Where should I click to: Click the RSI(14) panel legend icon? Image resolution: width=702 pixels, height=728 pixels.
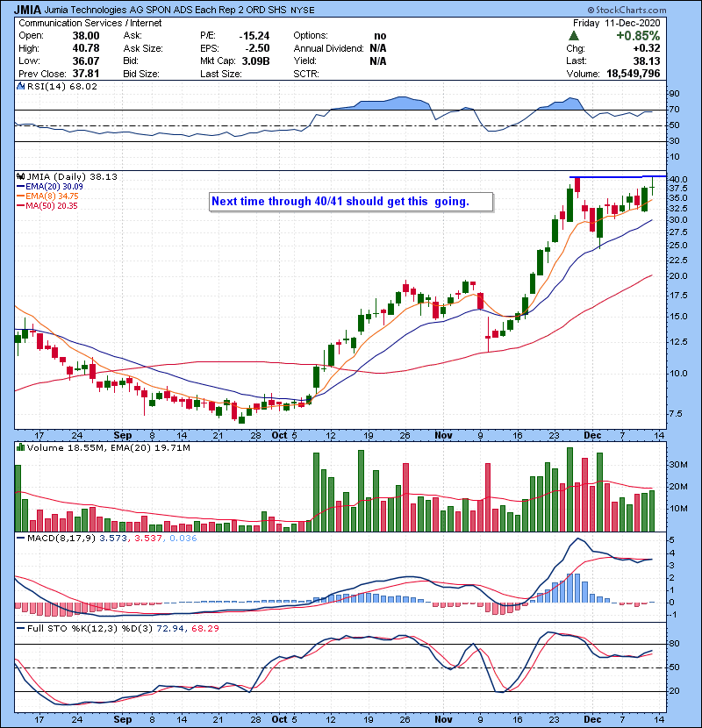(20, 86)
